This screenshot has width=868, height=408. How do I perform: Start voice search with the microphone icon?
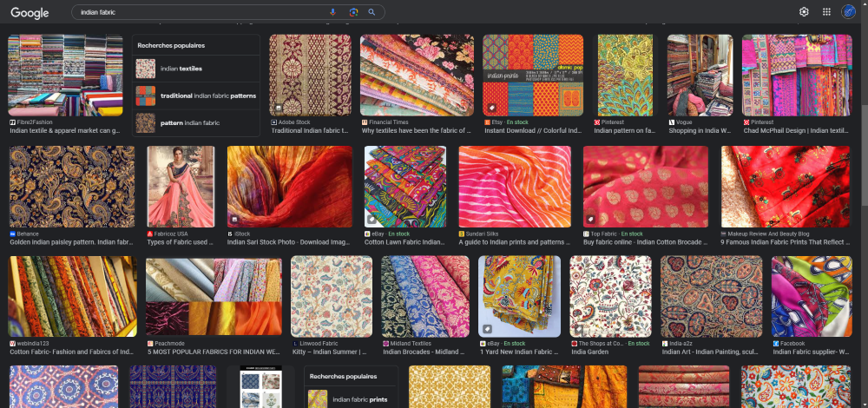coord(332,12)
